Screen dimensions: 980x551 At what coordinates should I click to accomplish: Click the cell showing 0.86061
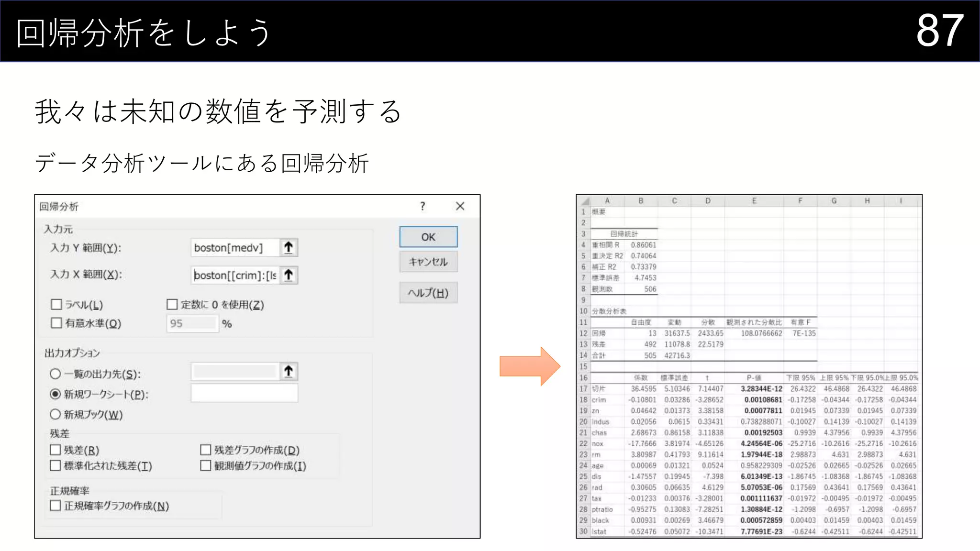point(641,245)
